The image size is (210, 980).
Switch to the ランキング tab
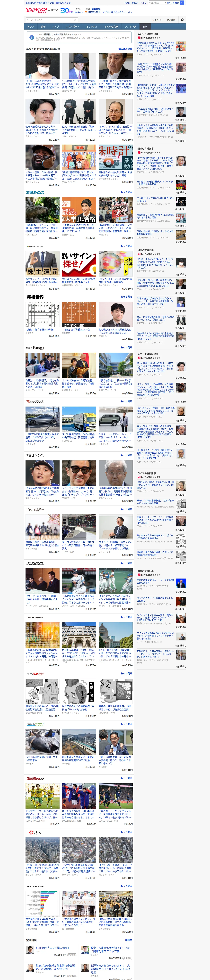[130, 27]
